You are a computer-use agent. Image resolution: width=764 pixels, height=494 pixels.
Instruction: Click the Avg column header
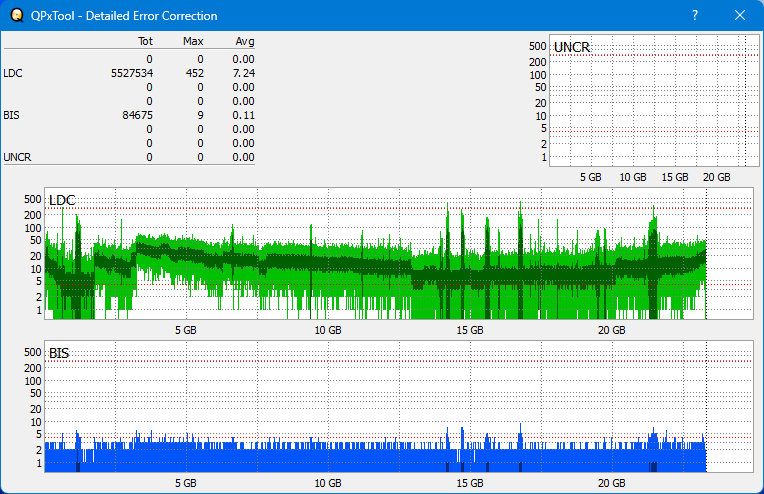pos(245,41)
